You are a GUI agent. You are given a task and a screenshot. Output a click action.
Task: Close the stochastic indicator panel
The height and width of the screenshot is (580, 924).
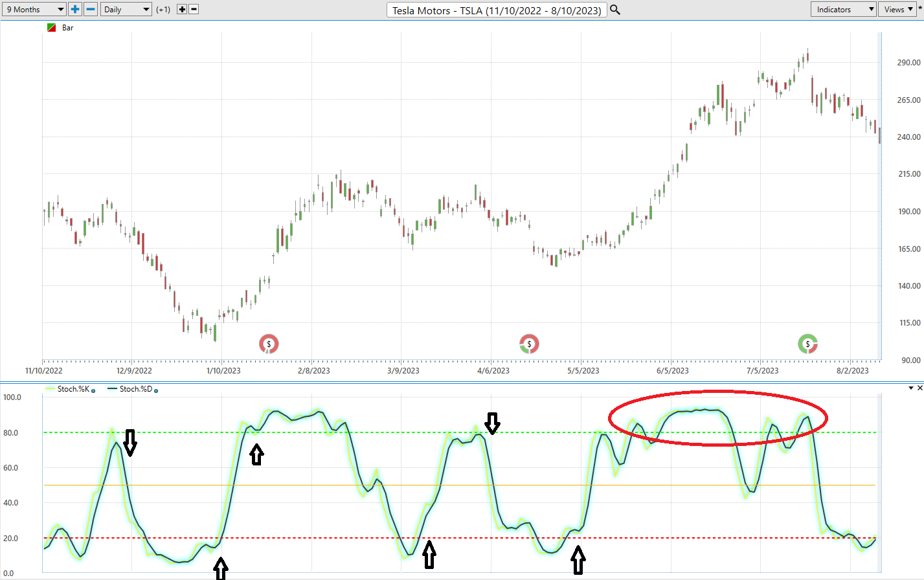click(919, 388)
